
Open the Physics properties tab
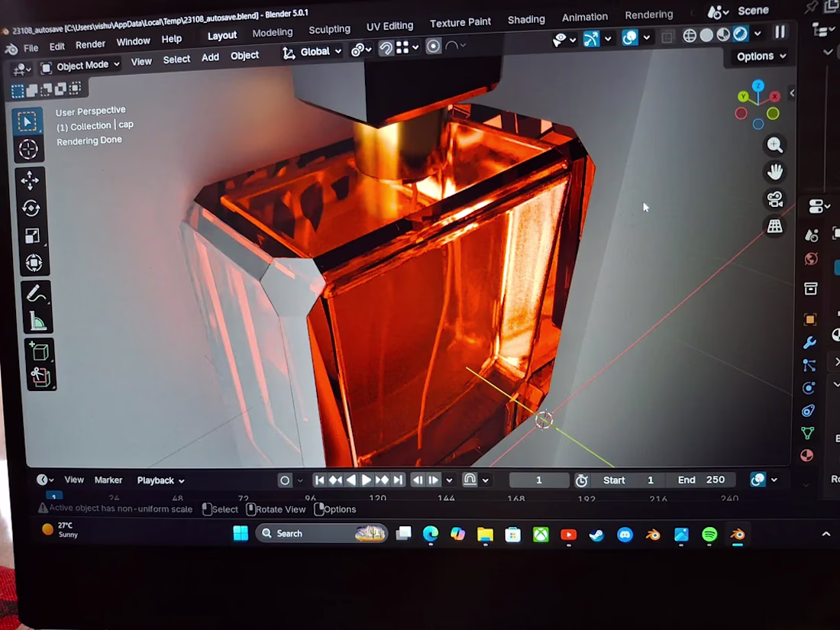tap(809, 389)
